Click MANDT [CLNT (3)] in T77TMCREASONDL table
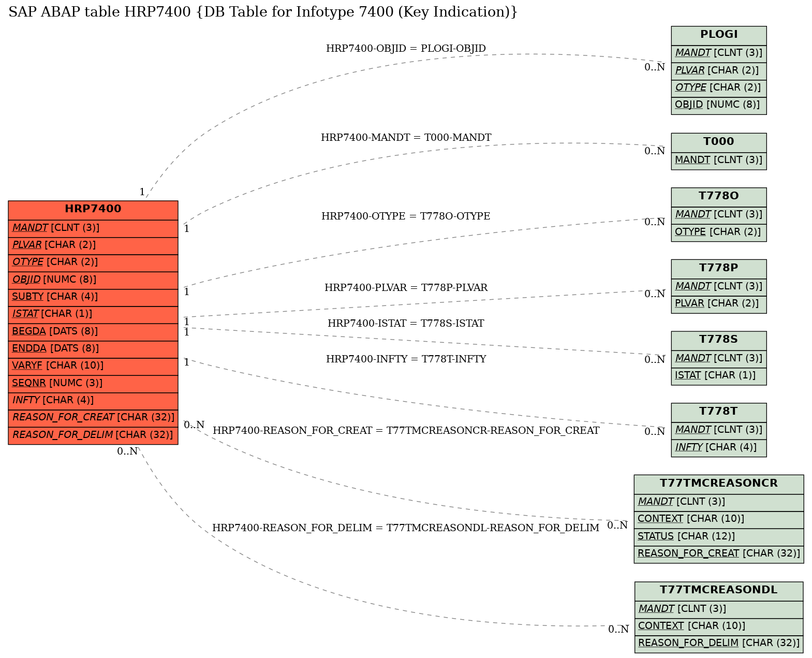This screenshot has height=658, width=812. pos(719,609)
